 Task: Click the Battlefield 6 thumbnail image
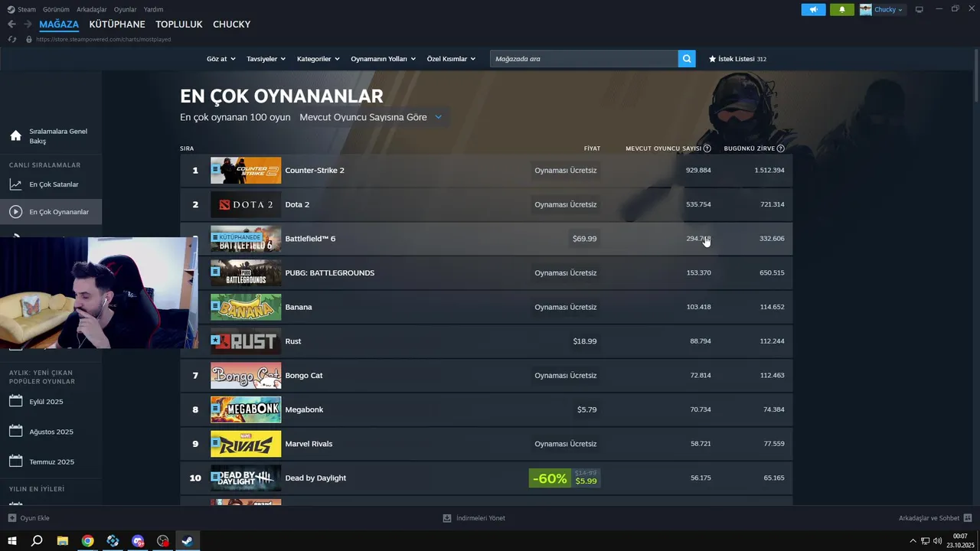[x=246, y=239]
